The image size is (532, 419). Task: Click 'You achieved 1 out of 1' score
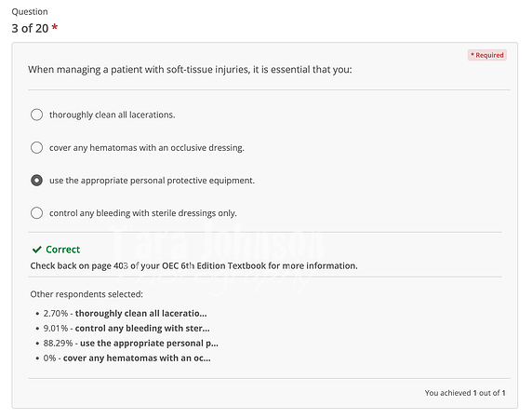pos(465,393)
